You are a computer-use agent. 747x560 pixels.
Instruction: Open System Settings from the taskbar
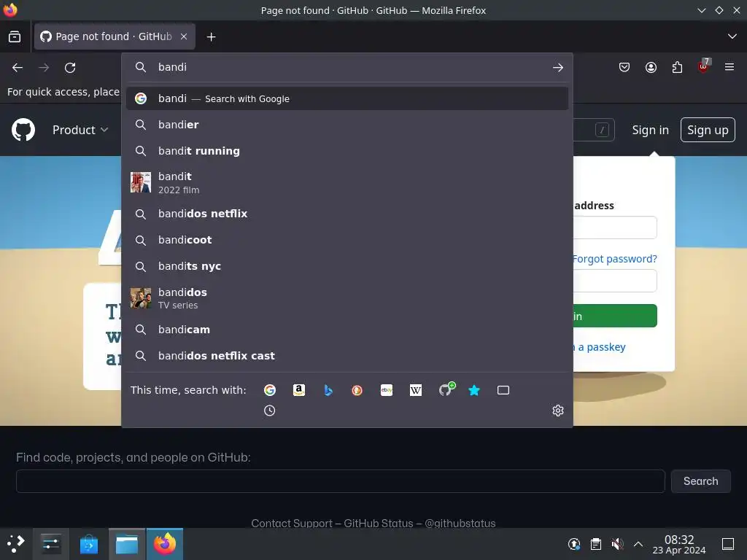51,544
